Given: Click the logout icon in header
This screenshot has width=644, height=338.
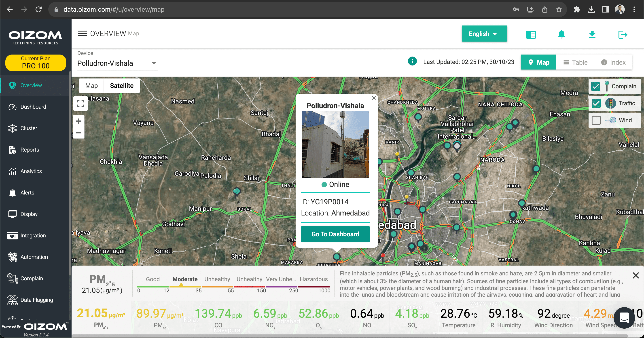Looking at the screenshot, I should point(623,34).
